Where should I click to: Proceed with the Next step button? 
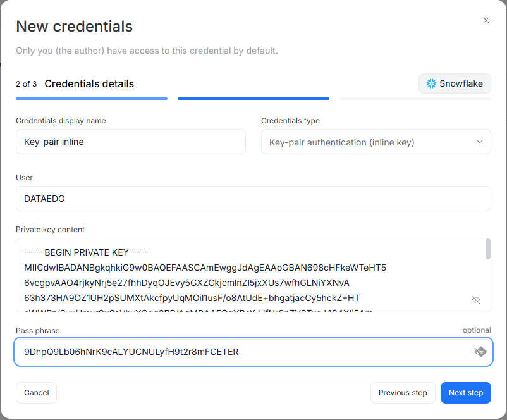[465, 393]
